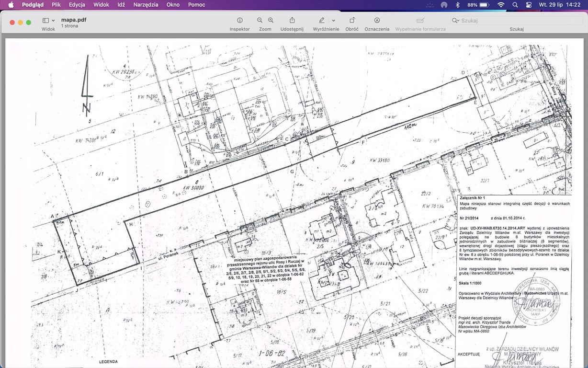
Task: Click the 'Nr 21/2014' decision number
Action: tap(470, 218)
